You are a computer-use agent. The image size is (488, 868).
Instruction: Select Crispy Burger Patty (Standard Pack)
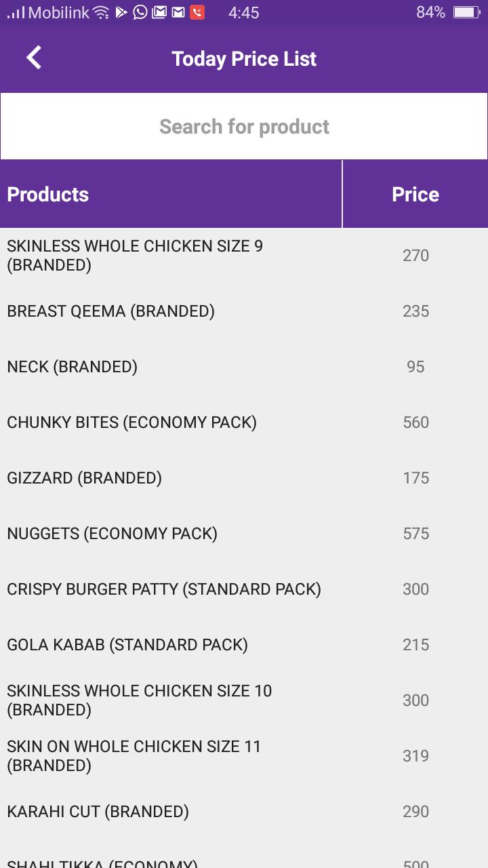pyautogui.click(x=244, y=589)
